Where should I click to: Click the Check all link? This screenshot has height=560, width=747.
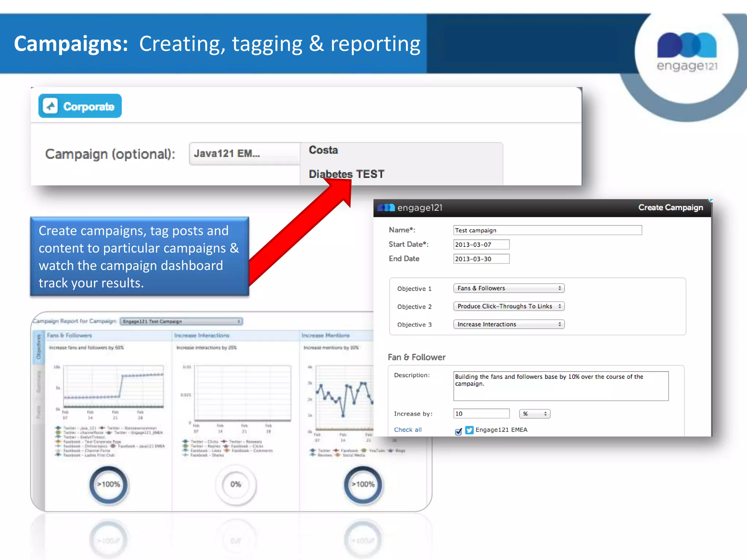(x=408, y=430)
